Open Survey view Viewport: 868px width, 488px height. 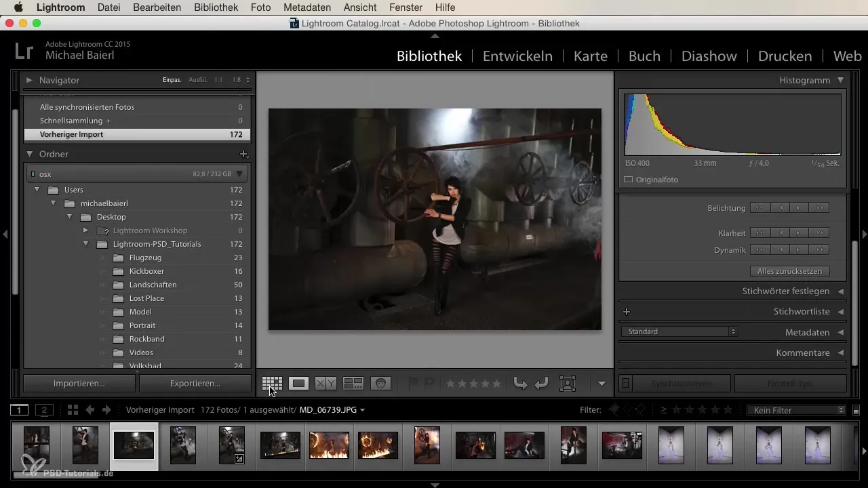[353, 383]
